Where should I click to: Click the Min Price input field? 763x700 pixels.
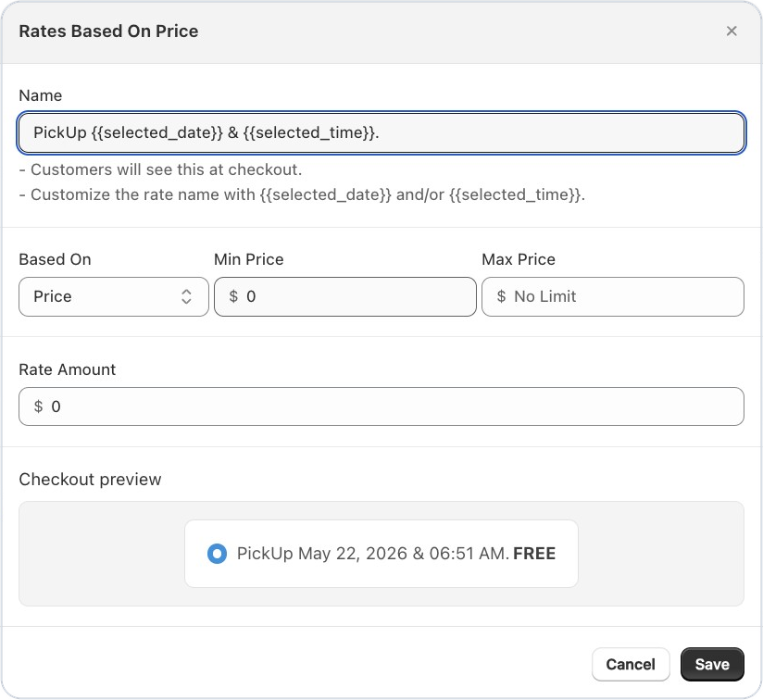[x=345, y=296]
